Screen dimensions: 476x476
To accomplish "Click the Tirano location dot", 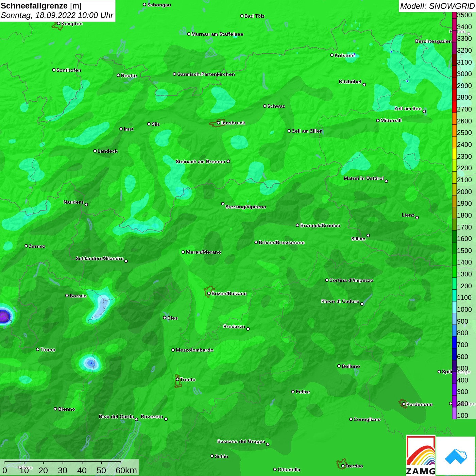I will [x=38, y=349].
